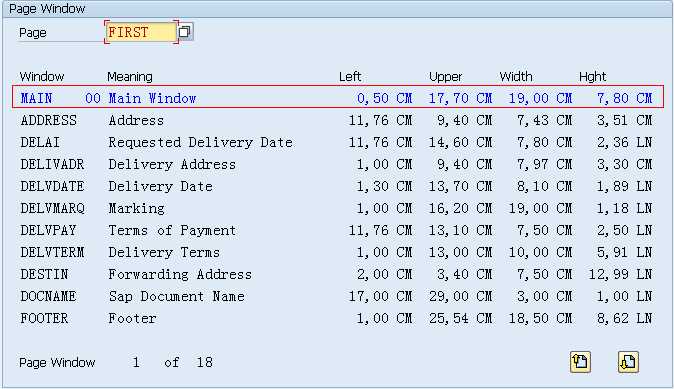Click the Upper column header
The image size is (674, 389).
tap(445, 77)
